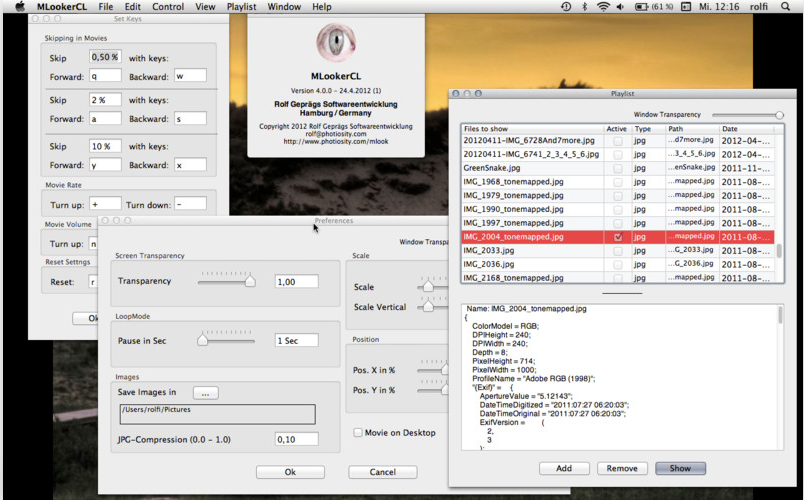Click user name rolfi in menu bar
This screenshot has width=804, height=500.
click(758, 7)
